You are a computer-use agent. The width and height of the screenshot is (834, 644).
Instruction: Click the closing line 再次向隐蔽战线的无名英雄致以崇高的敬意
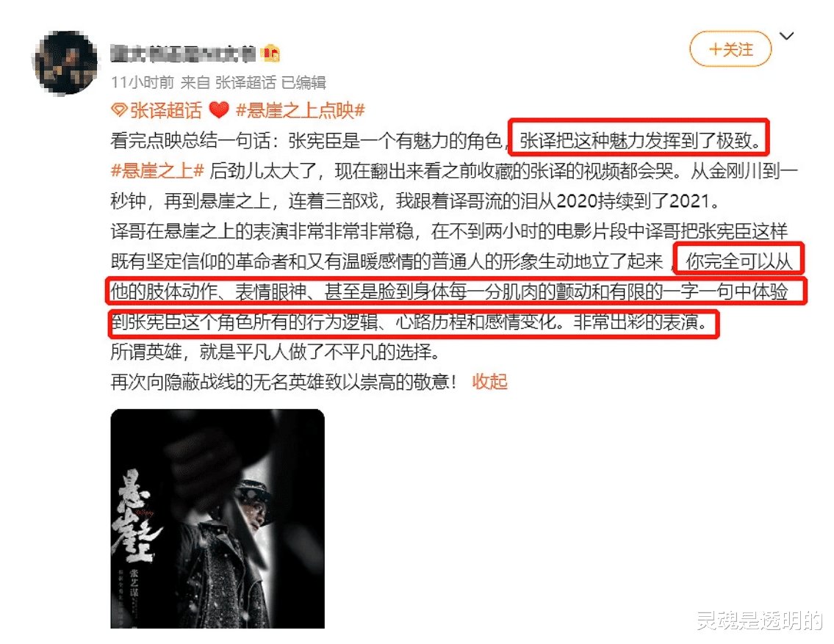coord(284,382)
